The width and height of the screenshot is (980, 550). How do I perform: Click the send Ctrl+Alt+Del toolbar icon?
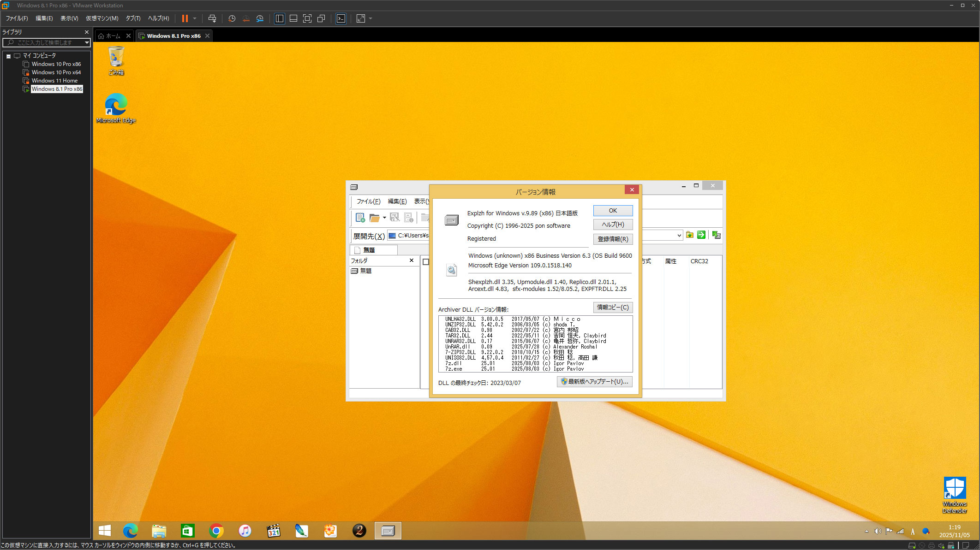click(212, 18)
